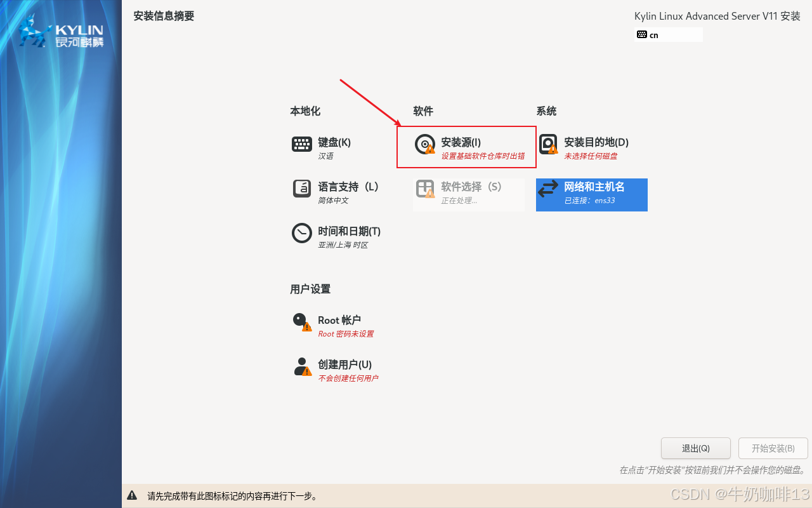This screenshot has height=508, width=812.
Task: Click the cn keyboard layout indicator
Action: [x=669, y=34]
